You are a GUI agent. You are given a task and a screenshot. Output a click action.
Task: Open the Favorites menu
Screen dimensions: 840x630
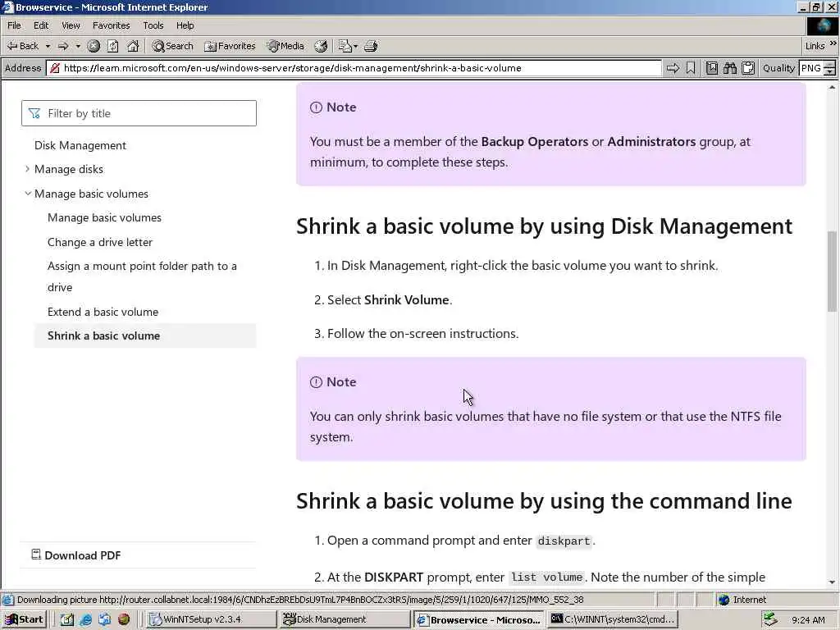[x=111, y=25]
